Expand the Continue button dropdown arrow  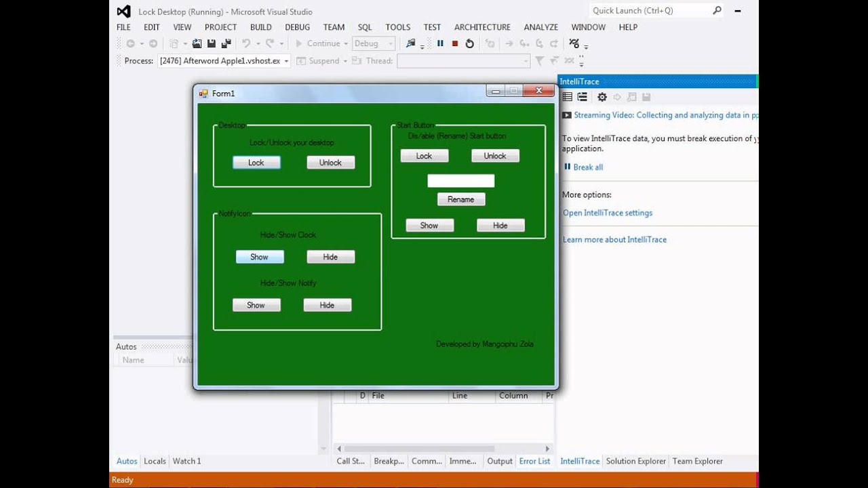point(345,44)
